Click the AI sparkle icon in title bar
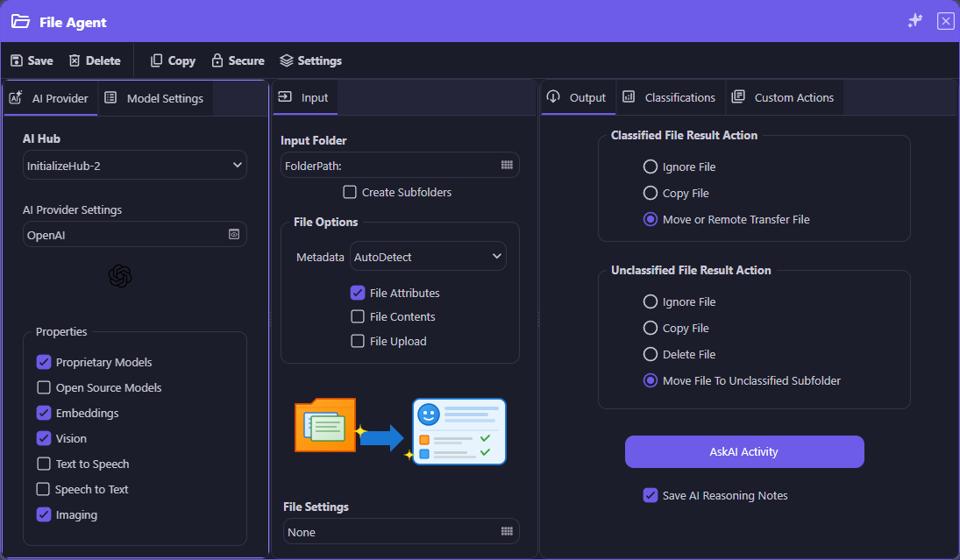Viewport: 960px width, 560px height. click(915, 21)
